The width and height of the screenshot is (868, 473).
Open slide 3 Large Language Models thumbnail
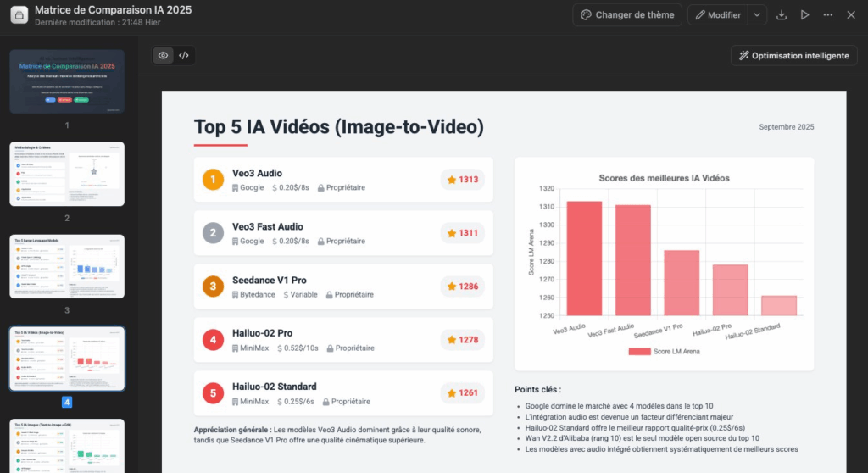(x=67, y=266)
